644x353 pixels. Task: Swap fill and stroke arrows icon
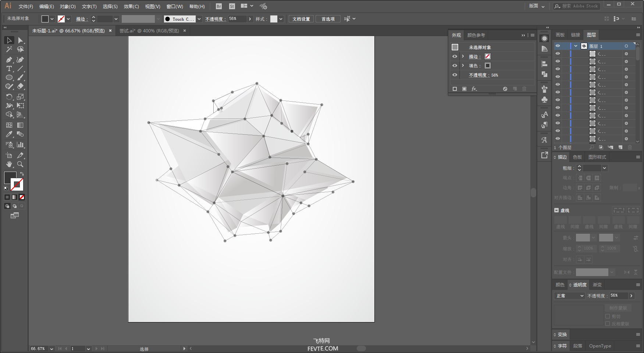pos(22,174)
